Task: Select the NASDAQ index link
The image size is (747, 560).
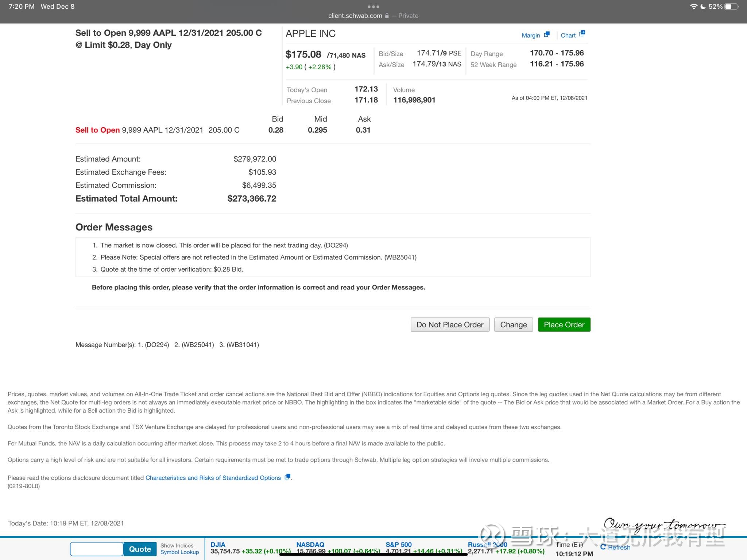Action: click(310, 544)
